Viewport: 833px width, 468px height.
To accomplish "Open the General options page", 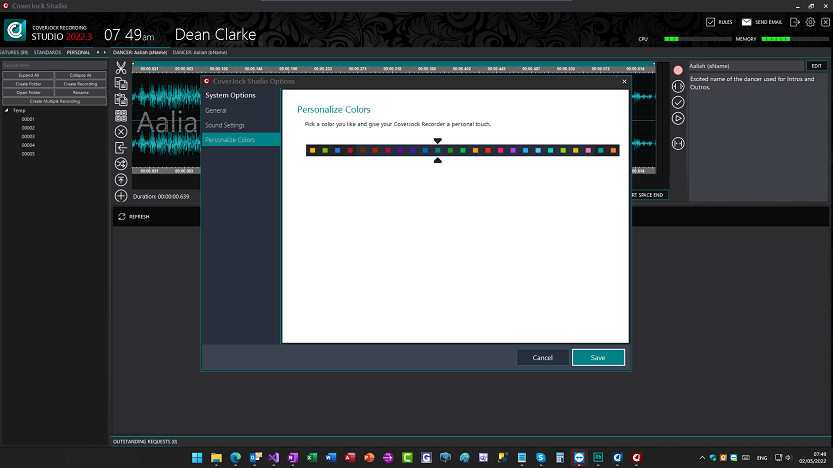I will coord(216,110).
